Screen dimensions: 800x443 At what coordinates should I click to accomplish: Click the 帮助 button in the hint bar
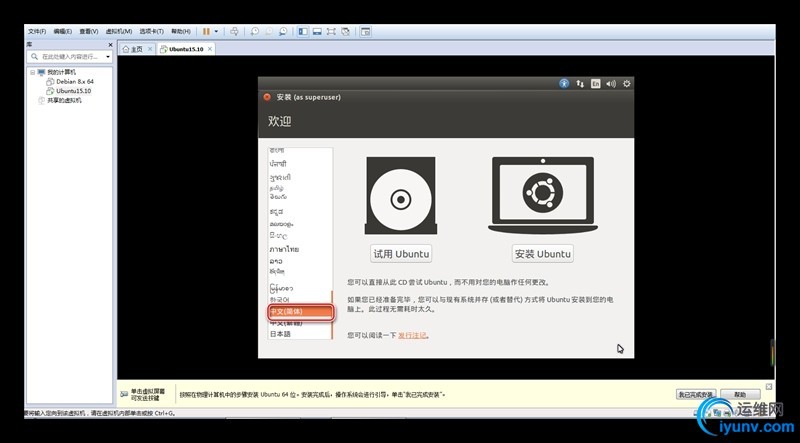tap(740, 395)
